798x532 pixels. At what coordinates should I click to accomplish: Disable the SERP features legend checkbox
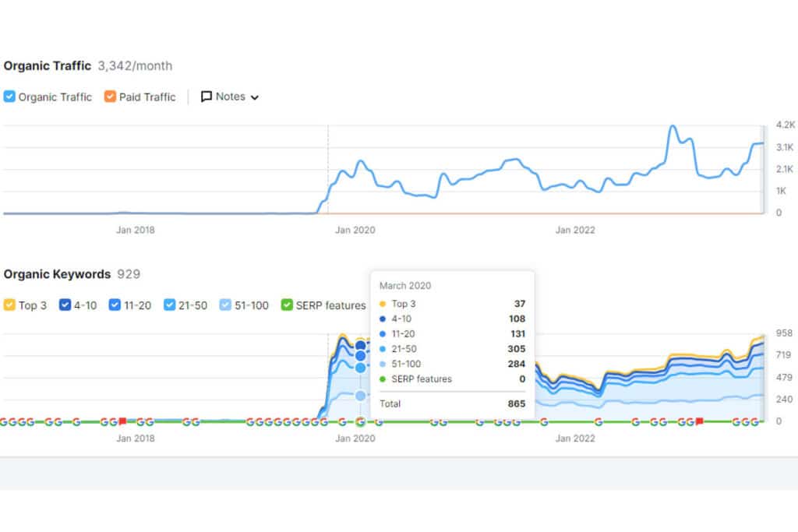[287, 305]
